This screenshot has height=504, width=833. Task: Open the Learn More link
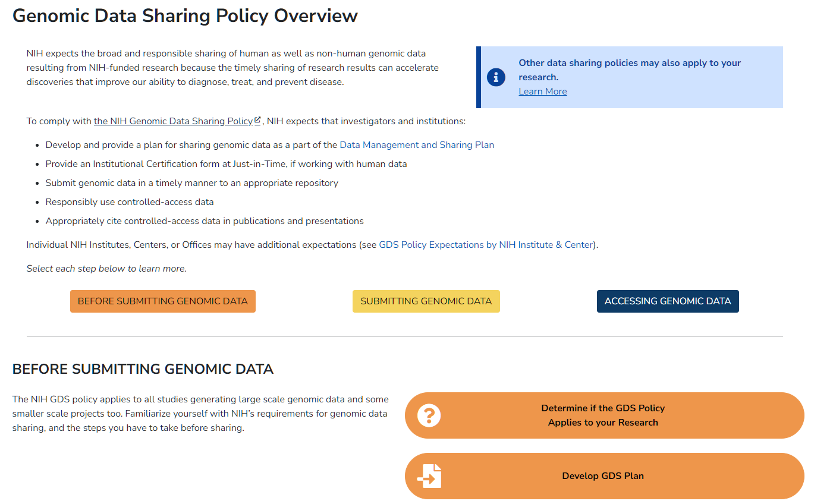(x=542, y=92)
